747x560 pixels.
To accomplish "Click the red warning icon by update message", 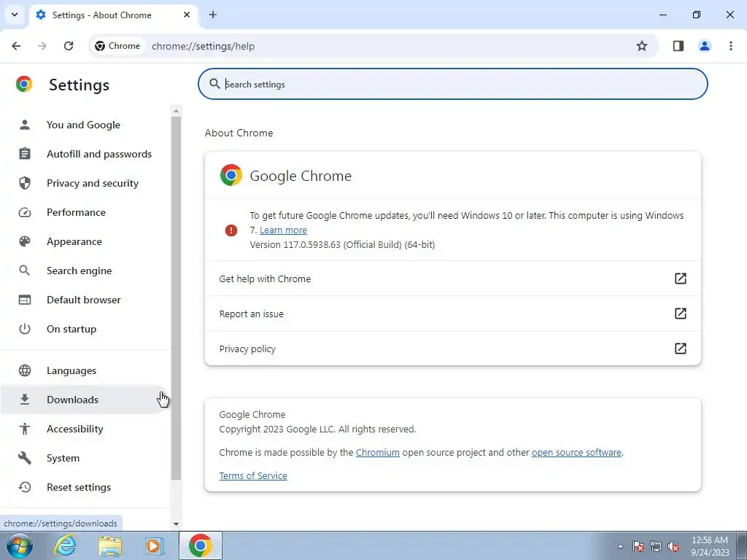I will pos(231,230).
